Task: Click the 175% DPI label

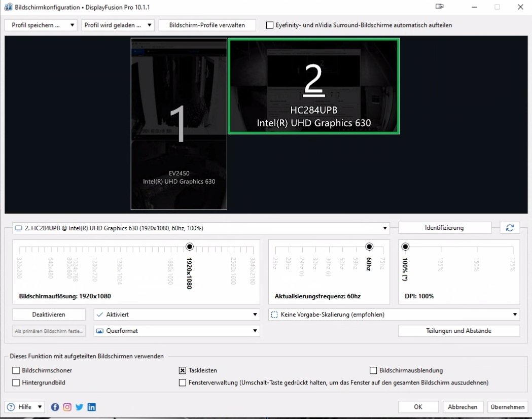Action: pos(513,265)
